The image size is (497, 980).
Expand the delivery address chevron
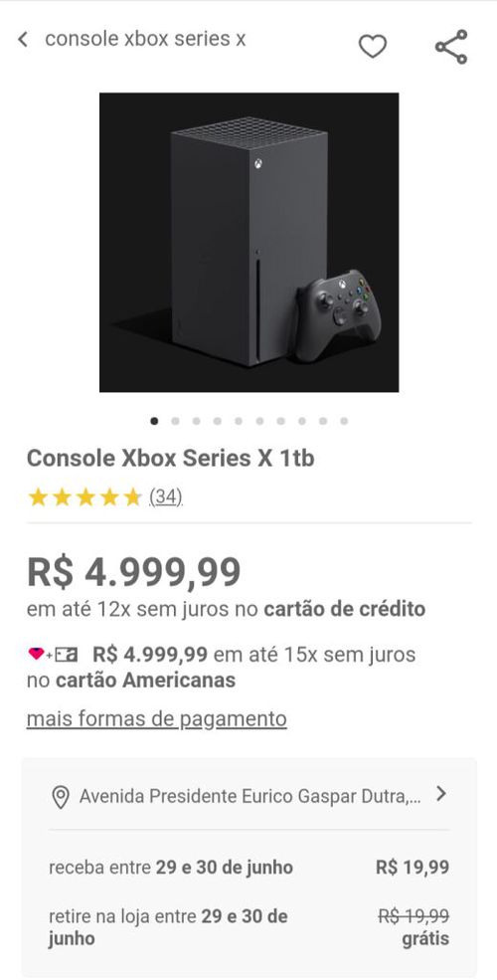point(441,794)
